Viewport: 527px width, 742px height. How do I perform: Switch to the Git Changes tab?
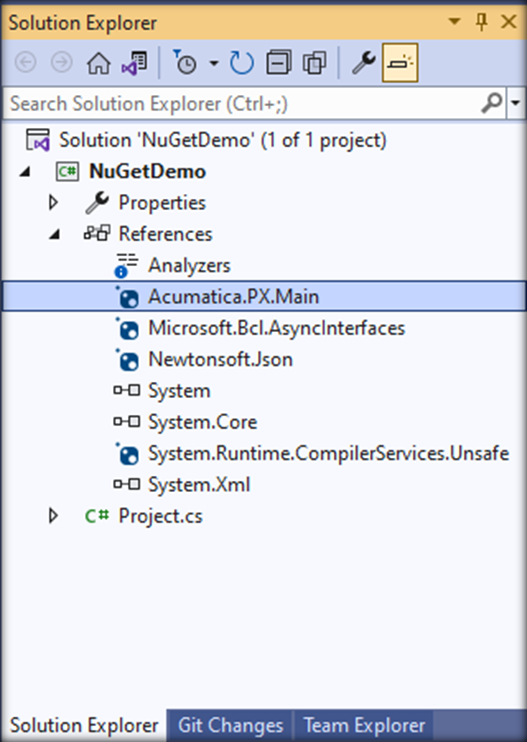(x=230, y=725)
